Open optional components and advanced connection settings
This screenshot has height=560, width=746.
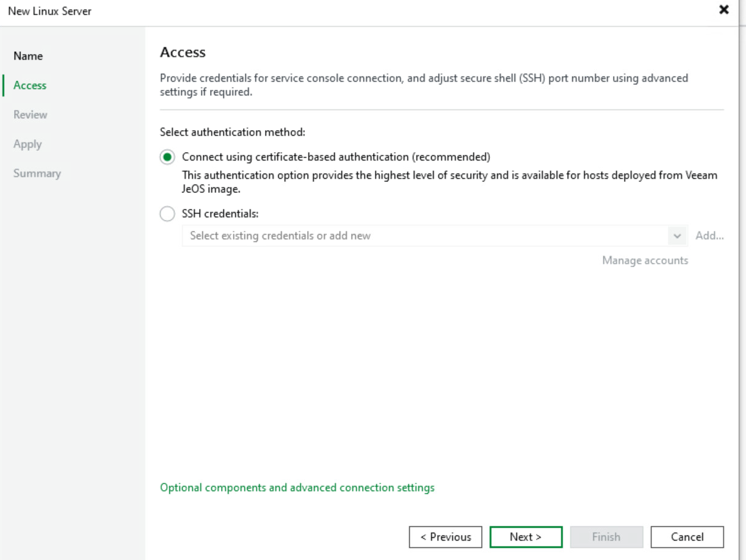(x=297, y=488)
